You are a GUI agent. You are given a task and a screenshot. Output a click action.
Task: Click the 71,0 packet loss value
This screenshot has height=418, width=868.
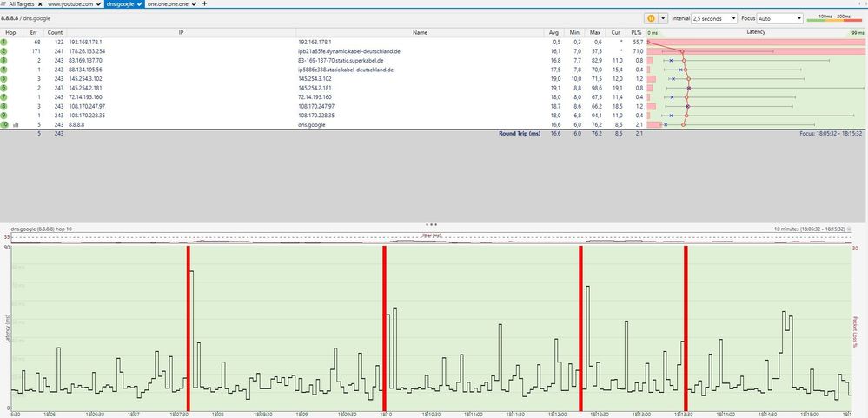click(639, 51)
